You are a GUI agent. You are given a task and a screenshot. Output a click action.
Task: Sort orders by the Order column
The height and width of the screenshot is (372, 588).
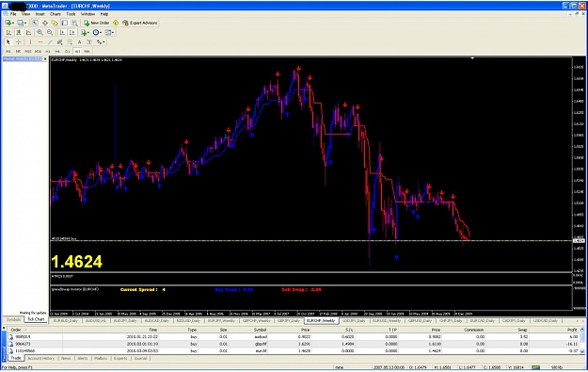[16, 330]
